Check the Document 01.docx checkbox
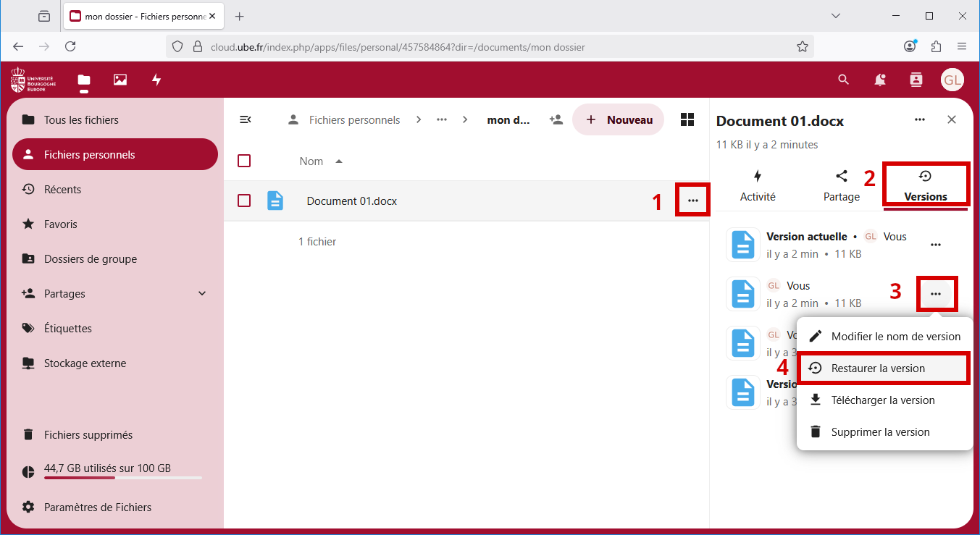The height and width of the screenshot is (535, 980). point(244,201)
